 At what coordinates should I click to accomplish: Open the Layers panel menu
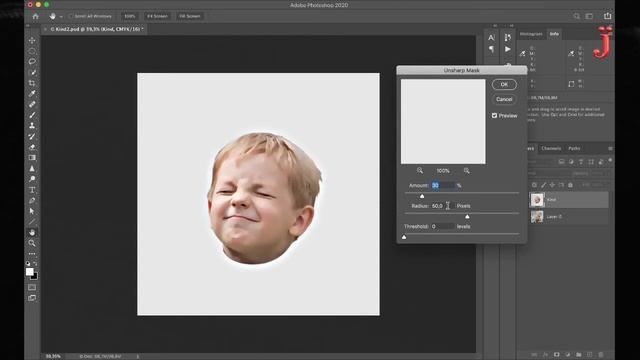pos(610,149)
